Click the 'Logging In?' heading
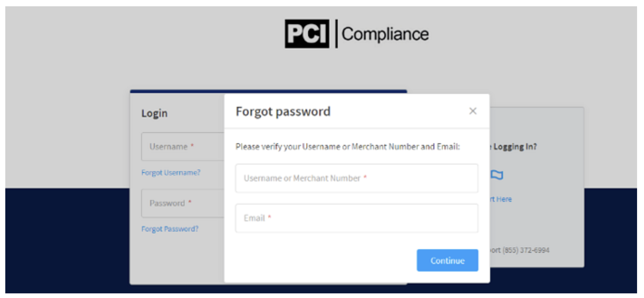 (515, 147)
